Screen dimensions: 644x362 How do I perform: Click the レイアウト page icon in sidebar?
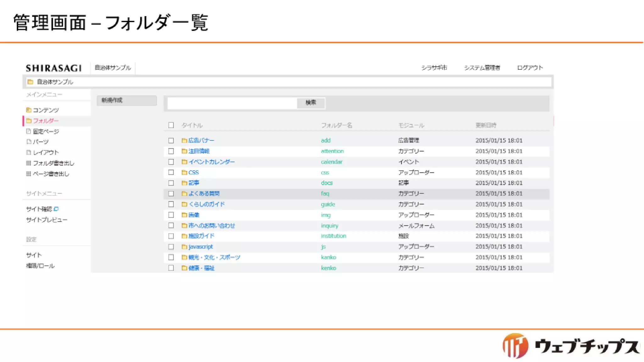pyautogui.click(x=29, y=152)
